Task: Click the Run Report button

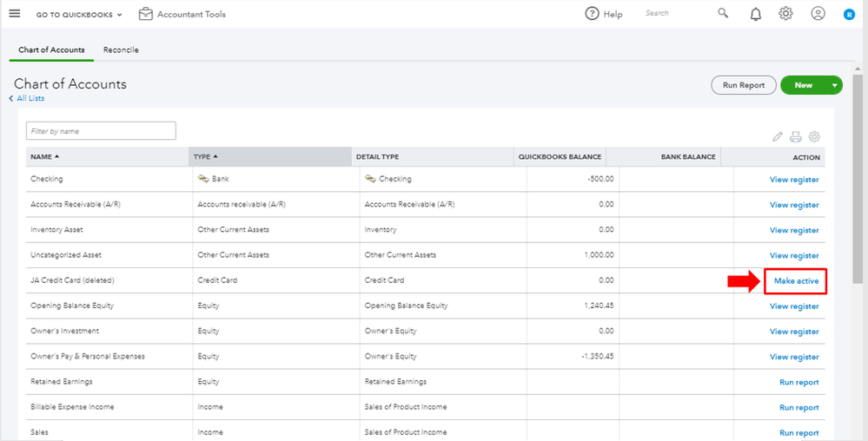Action: click(x=744, y=85)
